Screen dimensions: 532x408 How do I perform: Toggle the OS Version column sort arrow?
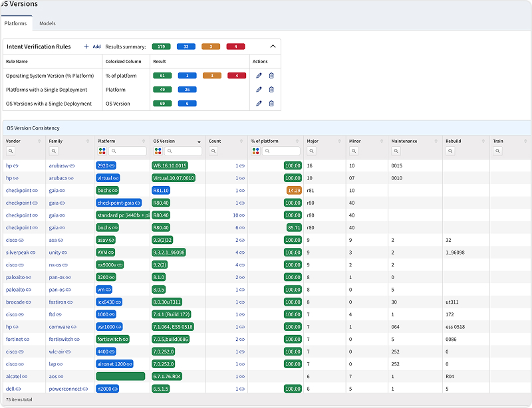198,142
